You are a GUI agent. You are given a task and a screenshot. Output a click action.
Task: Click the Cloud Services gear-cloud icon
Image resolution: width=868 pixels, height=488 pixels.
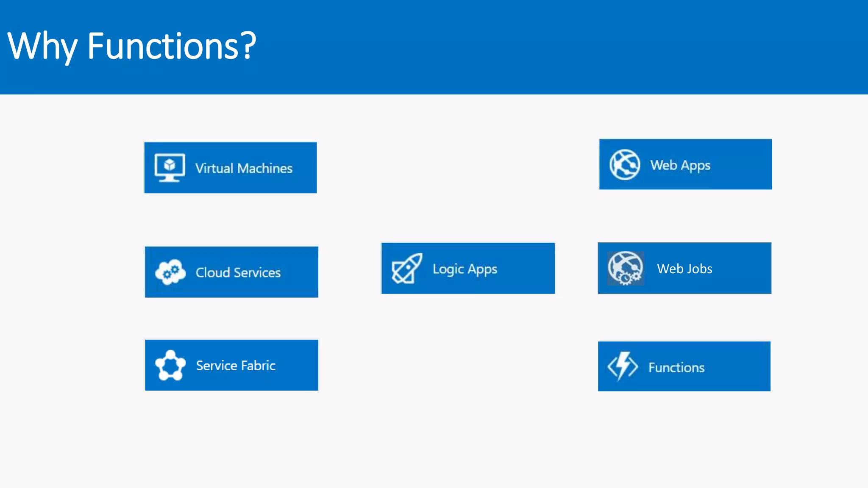click(170, 272)
